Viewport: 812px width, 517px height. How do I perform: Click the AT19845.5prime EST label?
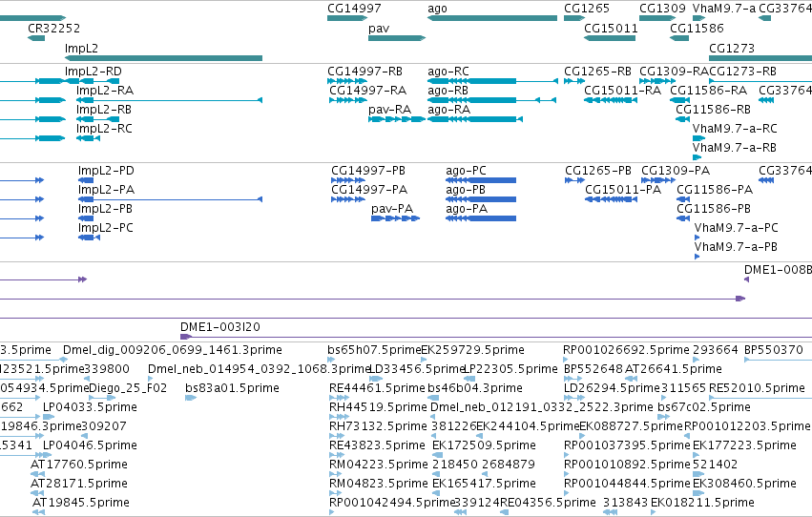[x=81, y=503]
